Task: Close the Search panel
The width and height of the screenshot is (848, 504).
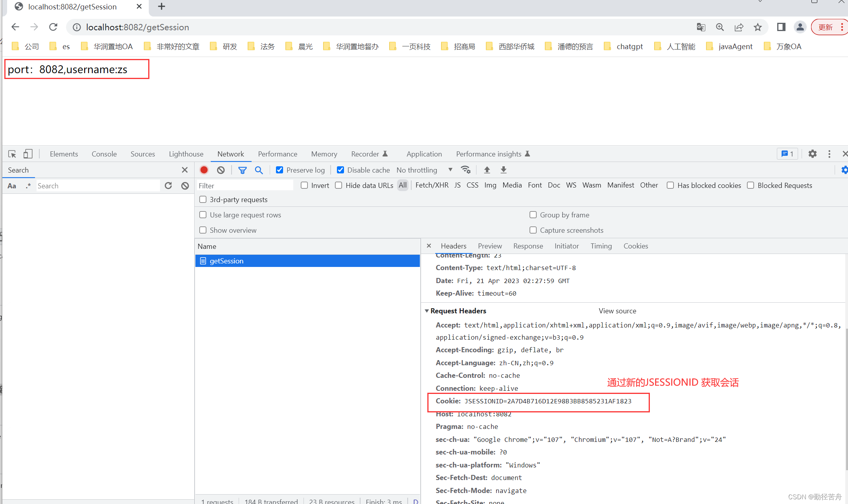Action: 185,170
